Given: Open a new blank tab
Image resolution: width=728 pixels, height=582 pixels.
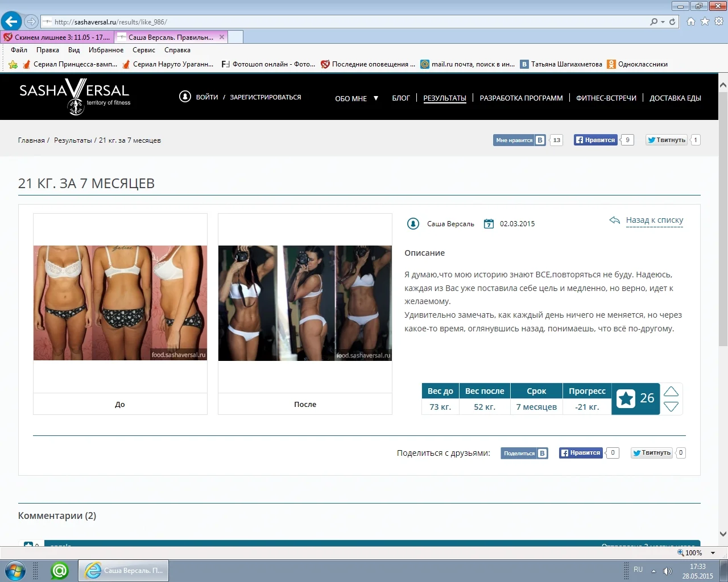Looking at the screenshot, I should 235,37.
